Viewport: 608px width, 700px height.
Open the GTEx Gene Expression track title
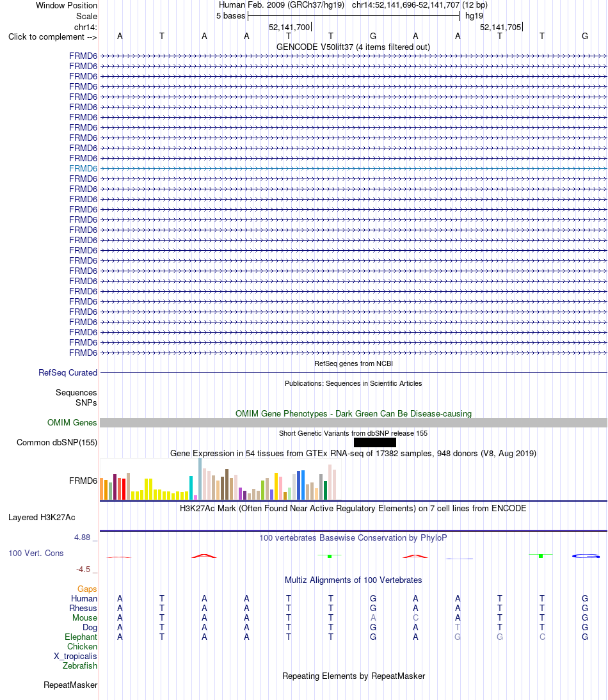point(353,454)
